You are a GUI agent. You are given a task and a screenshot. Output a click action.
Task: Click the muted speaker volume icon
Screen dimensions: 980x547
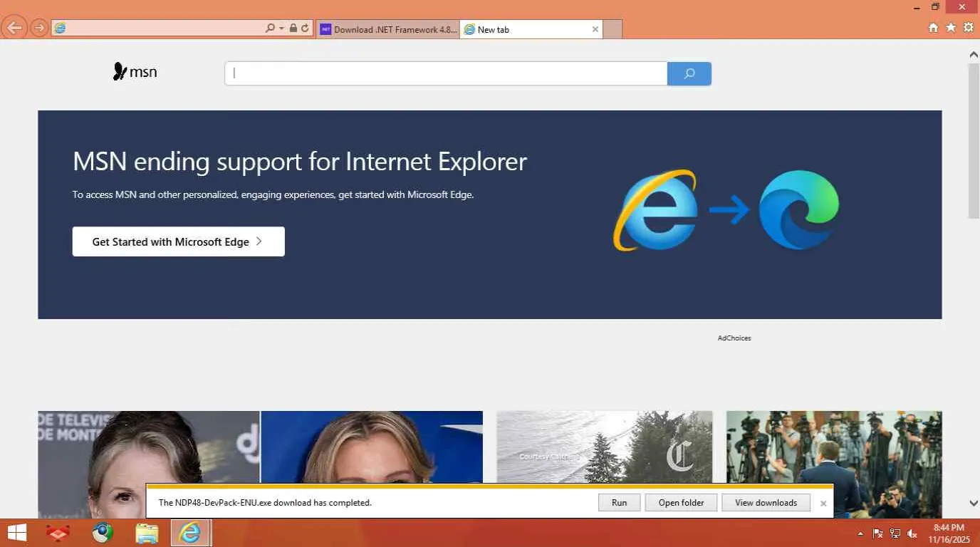(912, 533)
